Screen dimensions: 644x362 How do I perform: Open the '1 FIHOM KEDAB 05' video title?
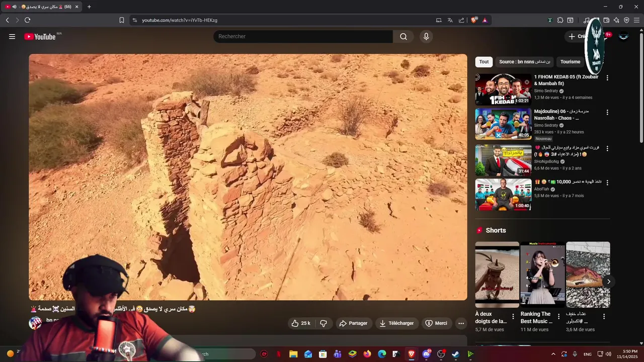click(x=566, y=80)
